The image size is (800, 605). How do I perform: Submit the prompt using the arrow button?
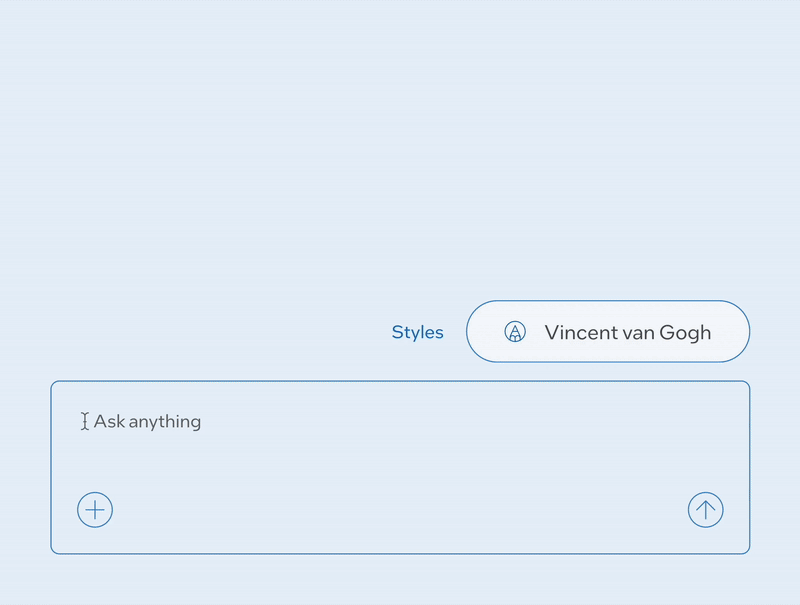pyautogui.click(x=705, y=510)
